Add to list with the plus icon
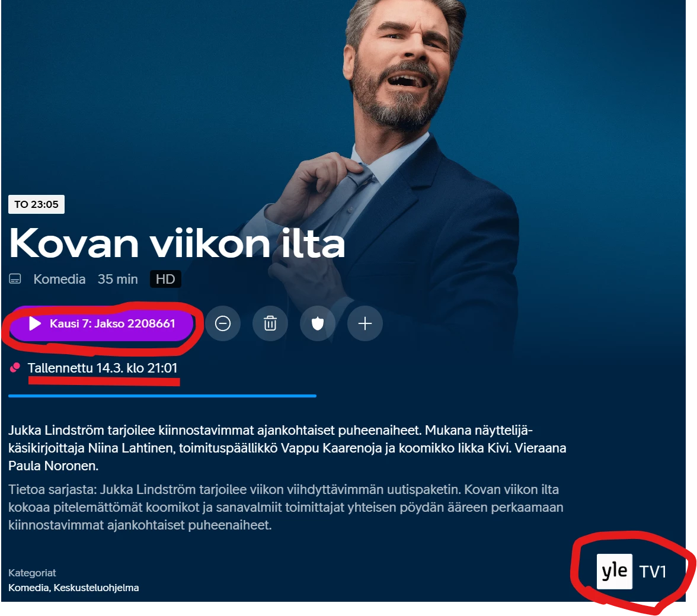The width and height of the screenshot is (697, 616). pos(365,323)
